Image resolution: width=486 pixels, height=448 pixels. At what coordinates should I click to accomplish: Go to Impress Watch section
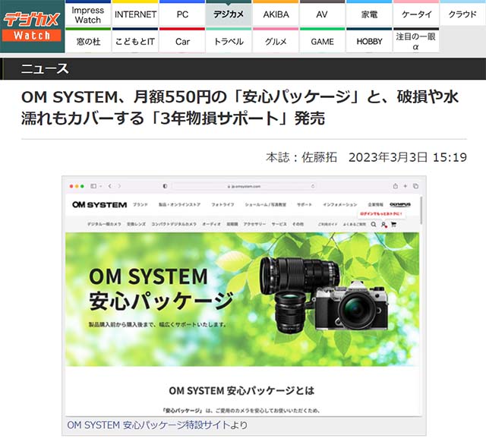coord(88,14)
